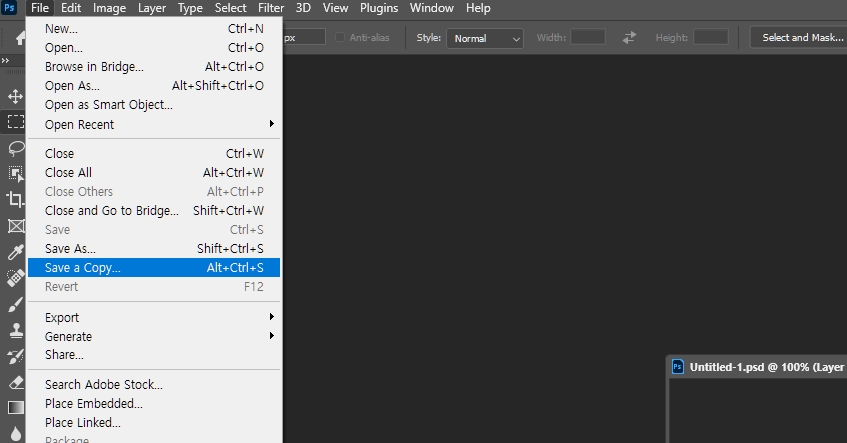Choose Browse in Bridge...
Screen dimensions: 847x443
pos(154,66)
